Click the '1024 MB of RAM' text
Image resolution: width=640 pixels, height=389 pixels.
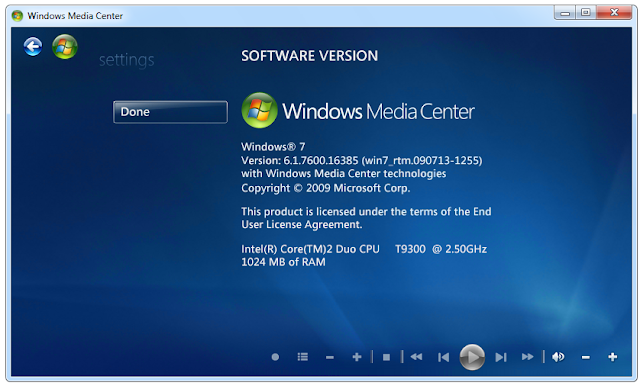tap(283, 262)
